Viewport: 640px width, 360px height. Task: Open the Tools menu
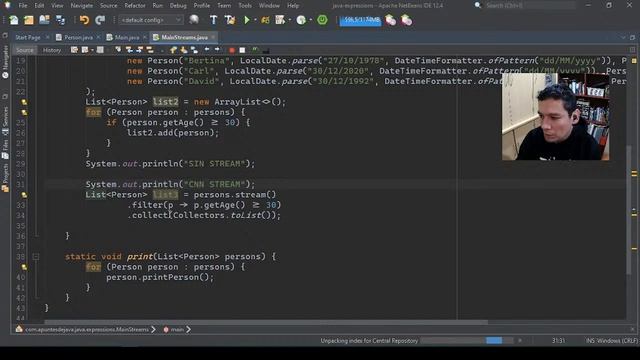tap(245, 6)
